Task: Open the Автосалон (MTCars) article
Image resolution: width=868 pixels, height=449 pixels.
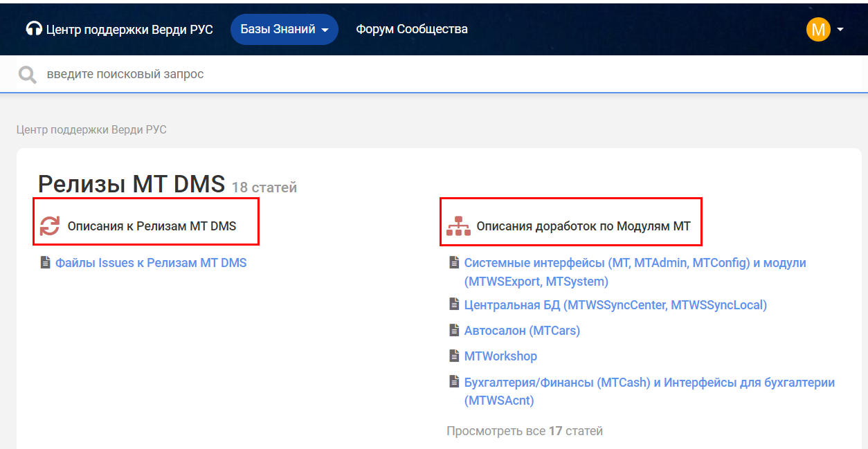Action: (522, 331)
